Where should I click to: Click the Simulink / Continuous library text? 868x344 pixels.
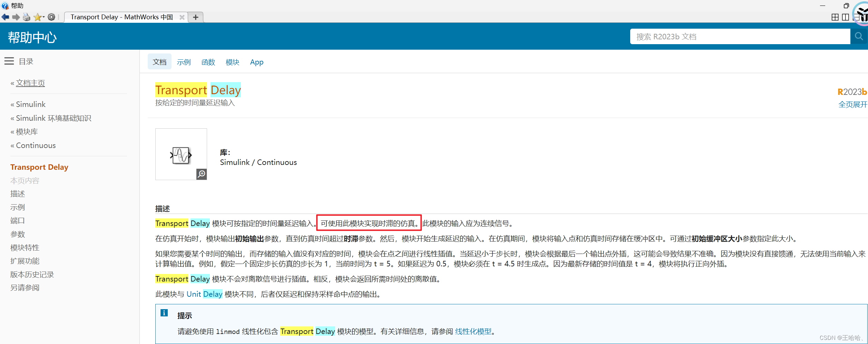(x=259, y=162)
